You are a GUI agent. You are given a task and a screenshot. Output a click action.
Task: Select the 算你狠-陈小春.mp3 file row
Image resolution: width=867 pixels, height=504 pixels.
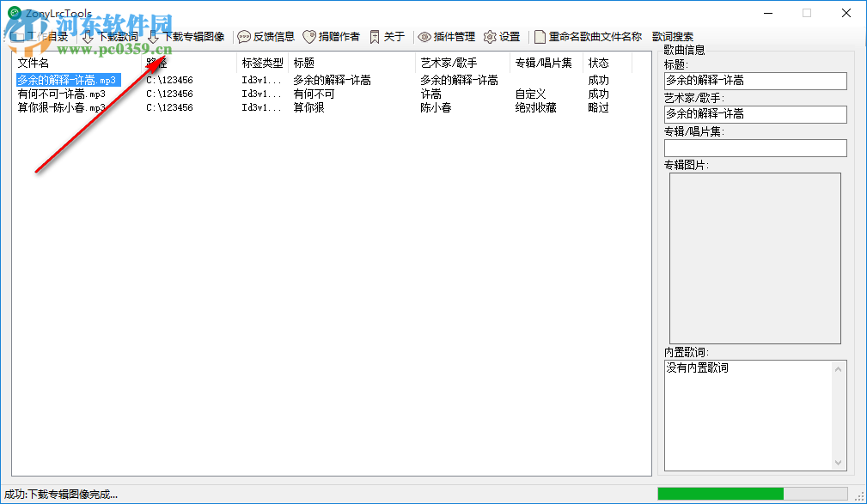click(60, 108)
